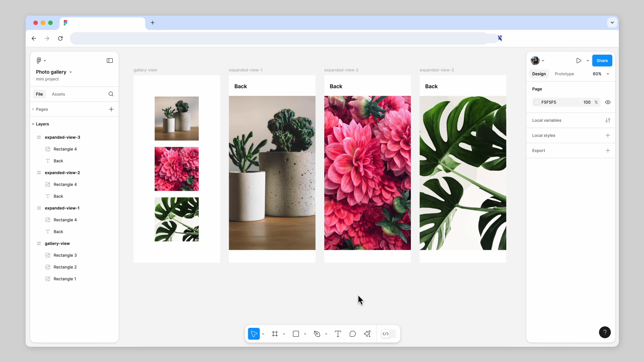Viewport: 644px width, 362px height.
Task: Select the Comment tool
Action: [x=353, y=334]
